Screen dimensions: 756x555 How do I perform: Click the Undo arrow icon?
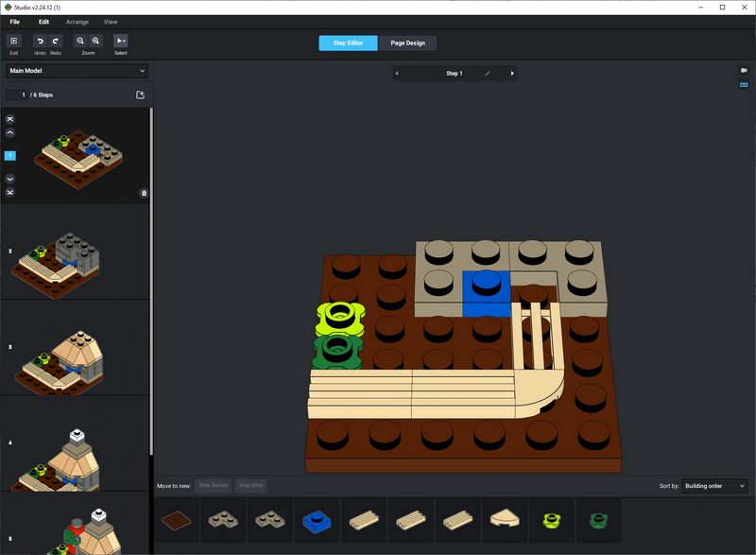point(40,42)
